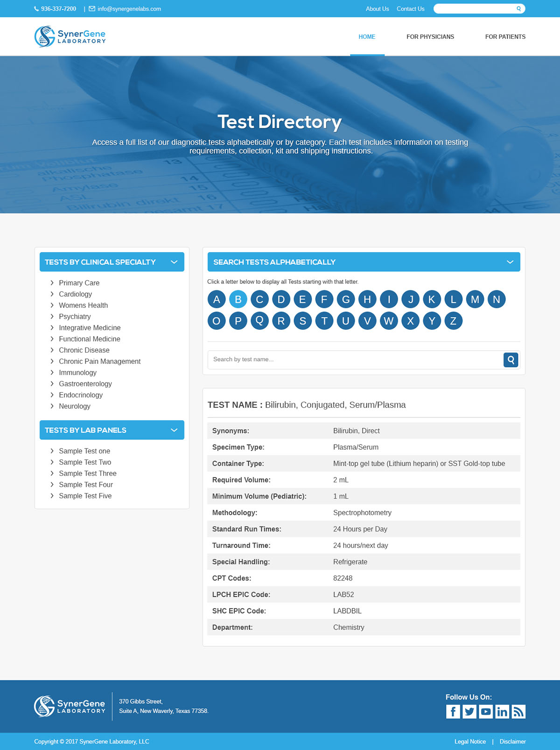The width and height of the screenshot is (560, 750).
Task: Go to the For Patients menu
Action: pyautogui.click(x=505, y=37)
